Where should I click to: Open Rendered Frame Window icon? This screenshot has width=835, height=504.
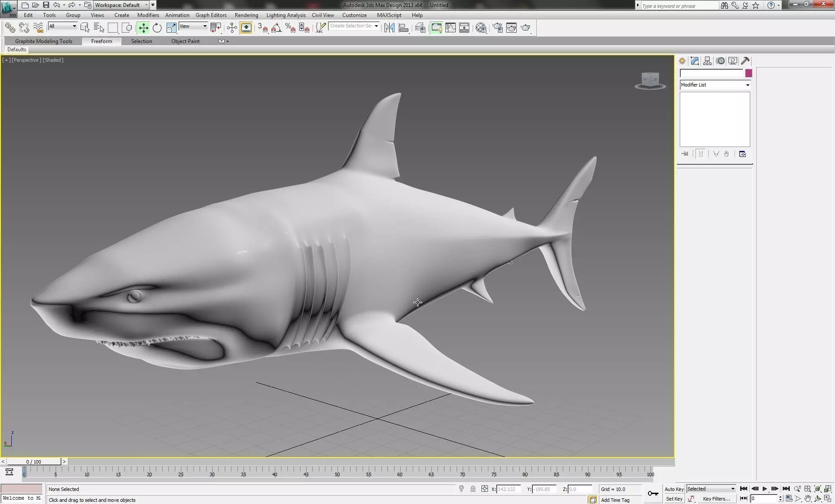point(511,28)
